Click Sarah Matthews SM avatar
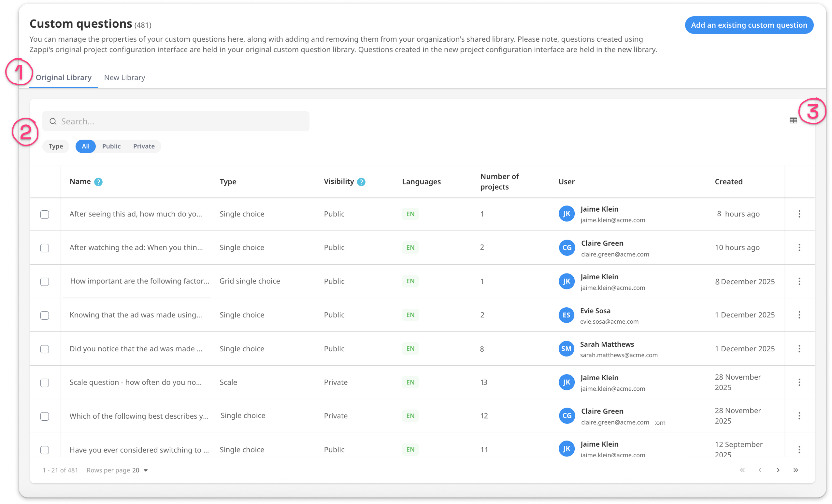 pyautogui.click(x=566, y=349)
